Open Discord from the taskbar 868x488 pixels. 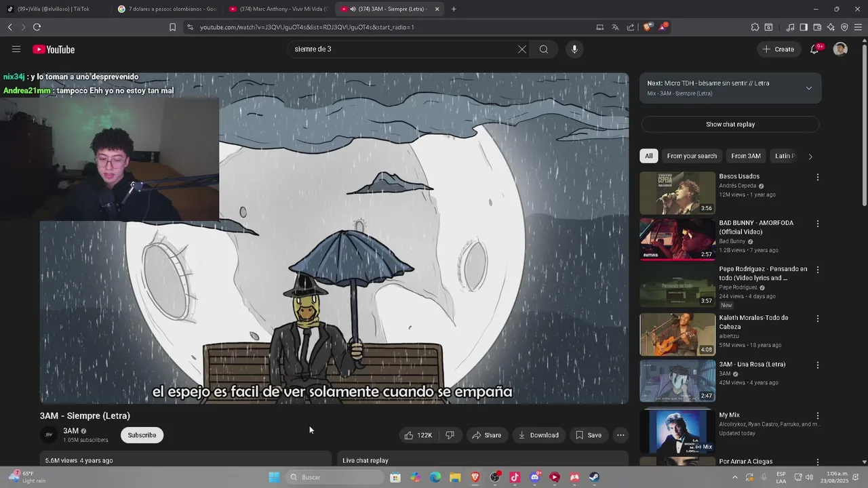(x=535, y=477)
